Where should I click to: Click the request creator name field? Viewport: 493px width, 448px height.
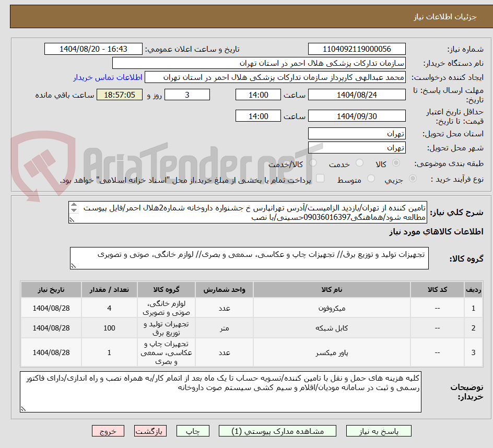pos(275,77)
